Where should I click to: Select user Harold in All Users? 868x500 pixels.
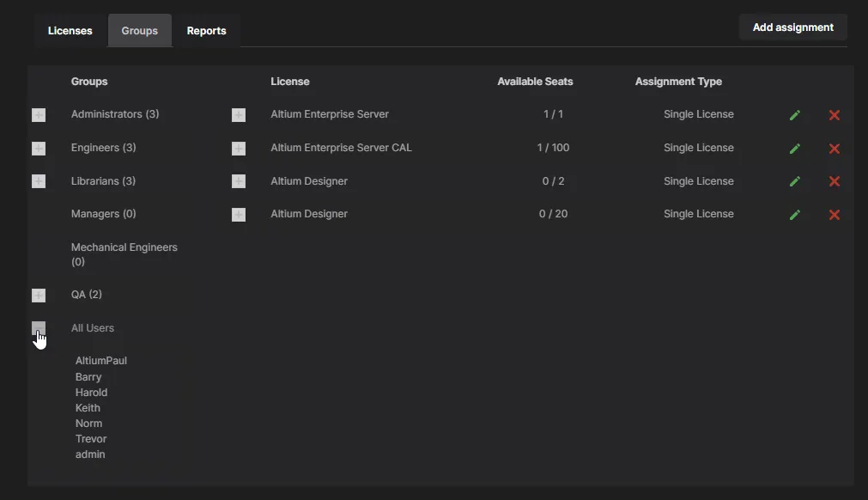[x=91, y=393]
